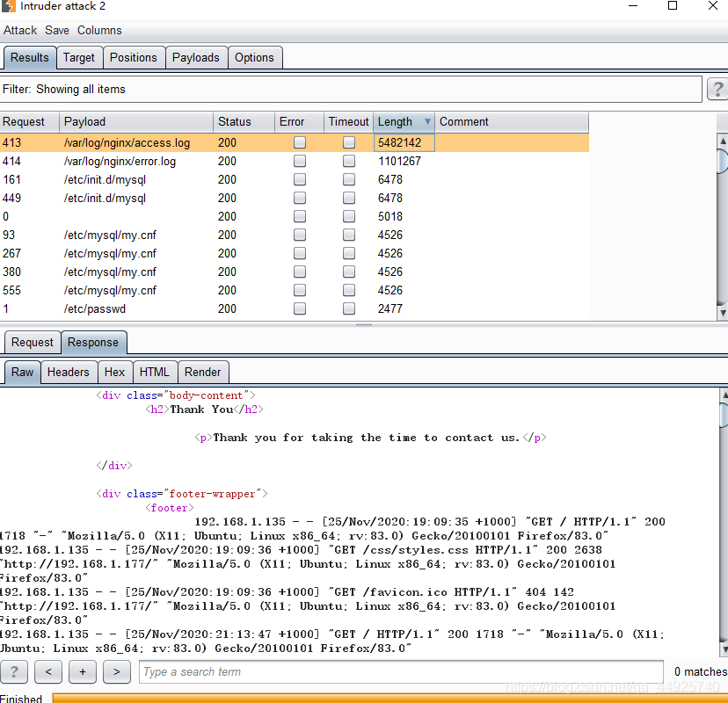
Task: Click the 0 matches label
Action: [x=701, y=671]
